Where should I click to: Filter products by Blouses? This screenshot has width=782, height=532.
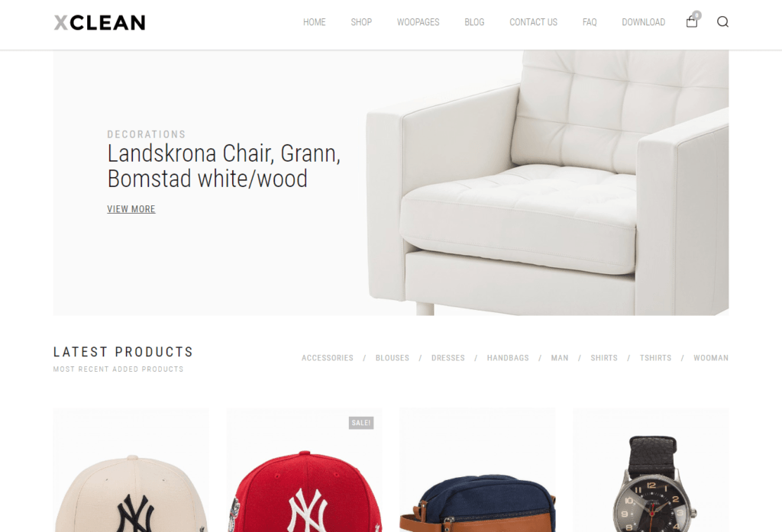[392, 358]
